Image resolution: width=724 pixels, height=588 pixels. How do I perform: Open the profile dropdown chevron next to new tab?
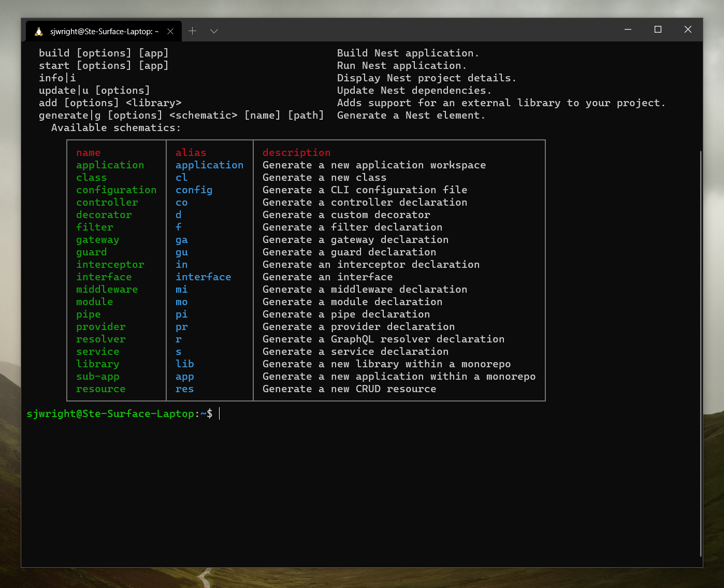[214, 32]
